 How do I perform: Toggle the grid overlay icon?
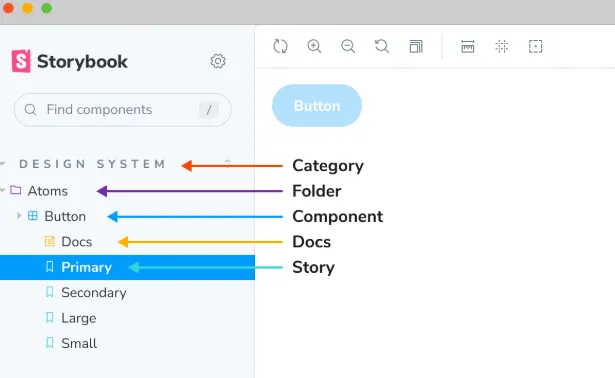502,46
